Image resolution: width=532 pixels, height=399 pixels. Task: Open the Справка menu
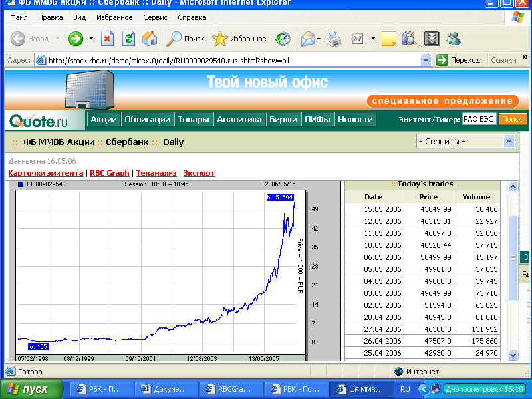192,17
